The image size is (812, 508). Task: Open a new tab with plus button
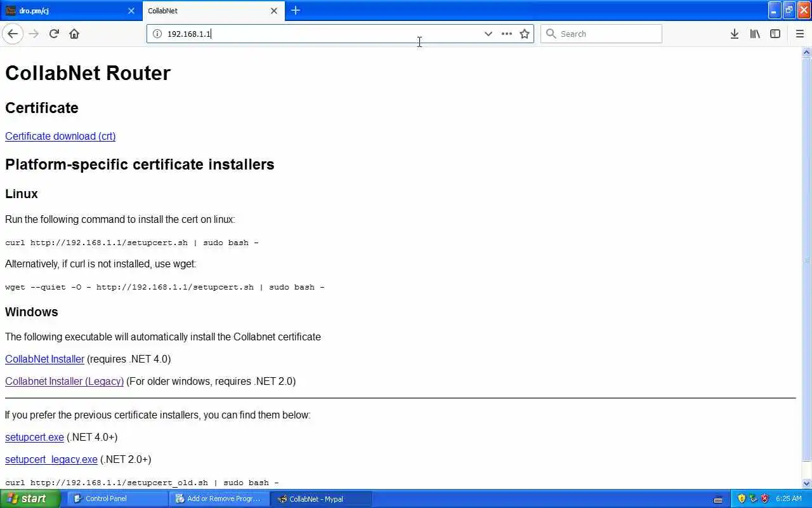pyautogui.click(x=296, y=10)
